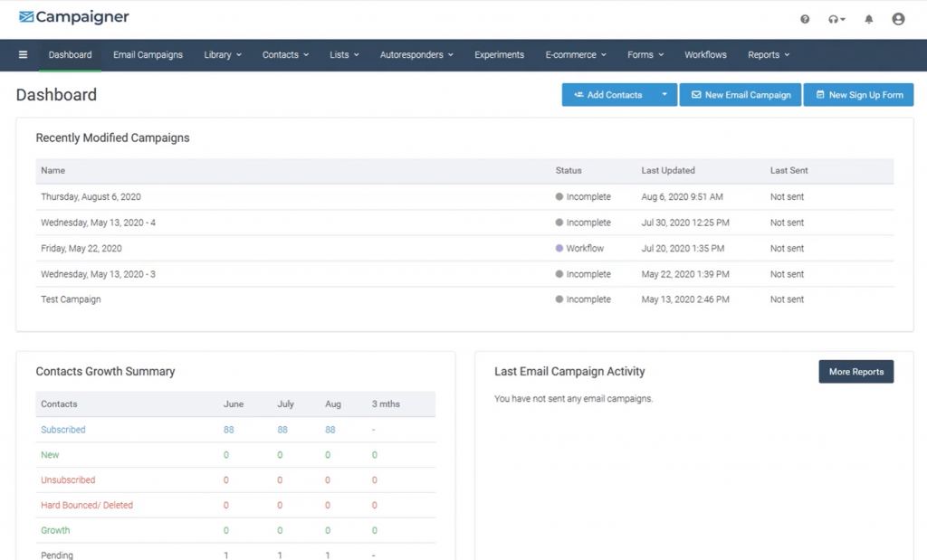The height and width of the screenshot is (560, 927).
Task: Click the Campaigner logo
Action: coord(74,17)
